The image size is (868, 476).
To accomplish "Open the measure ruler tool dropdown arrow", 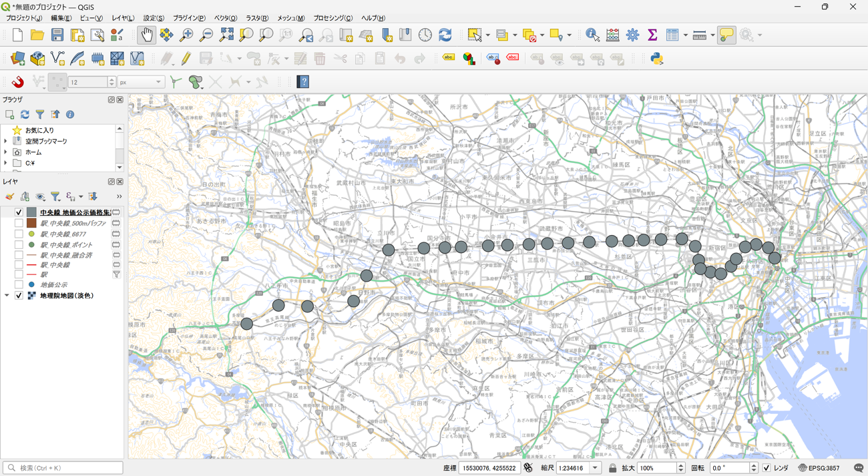I will tap(712, 35).
